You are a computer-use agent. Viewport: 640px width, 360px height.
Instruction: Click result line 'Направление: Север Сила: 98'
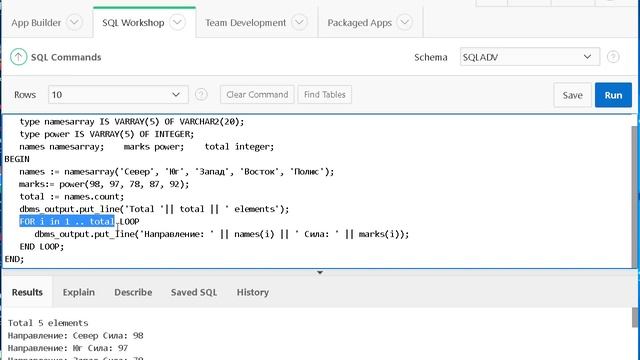[76, 336]
